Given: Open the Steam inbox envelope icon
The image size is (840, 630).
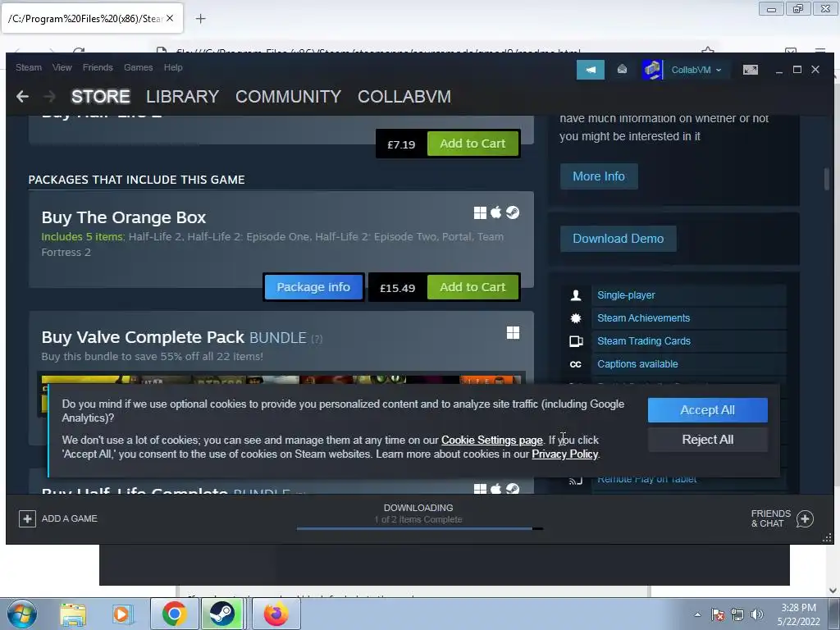Looking at the screenshot, I should coord(622,70).
